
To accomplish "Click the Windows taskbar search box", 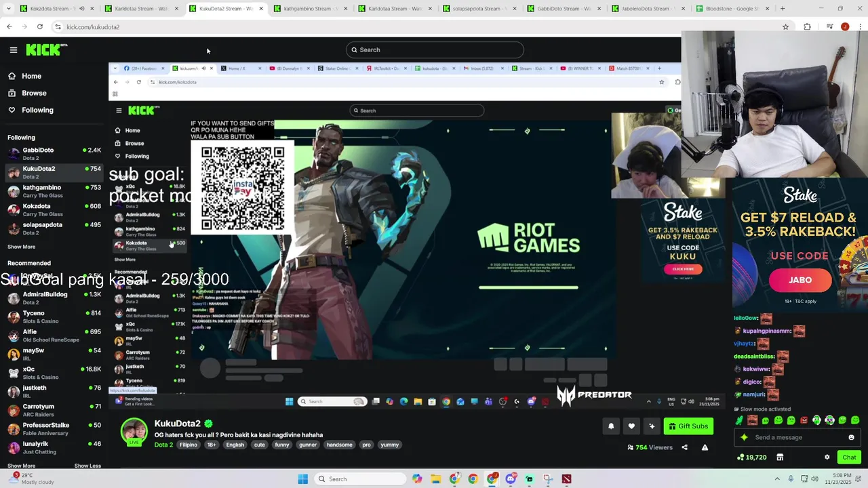I will [x=359, y=479].
